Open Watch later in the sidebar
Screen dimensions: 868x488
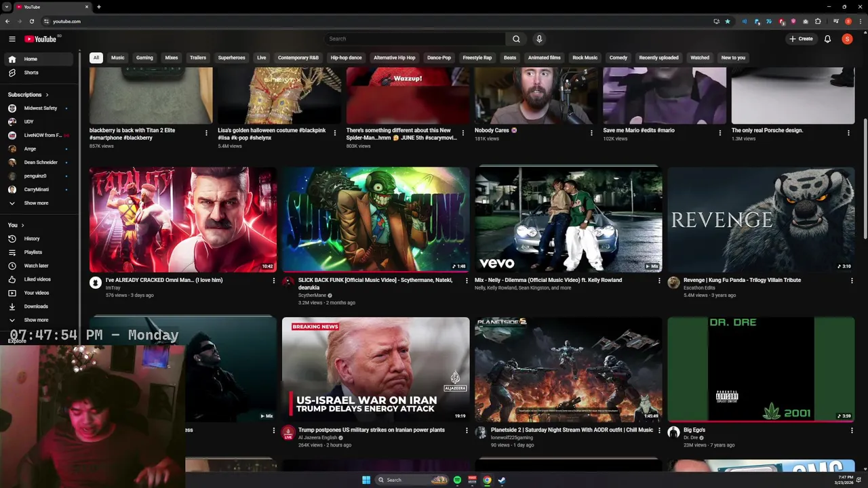39,266
